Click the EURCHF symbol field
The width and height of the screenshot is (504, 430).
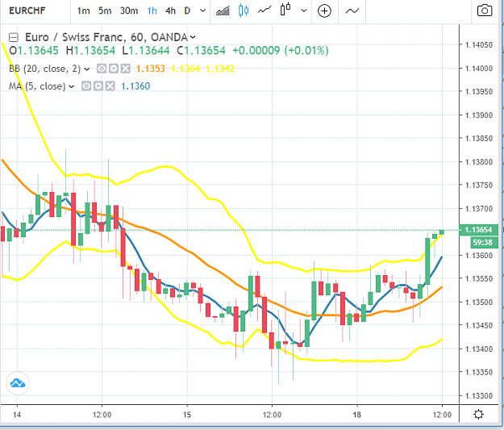tap(27, 10)
